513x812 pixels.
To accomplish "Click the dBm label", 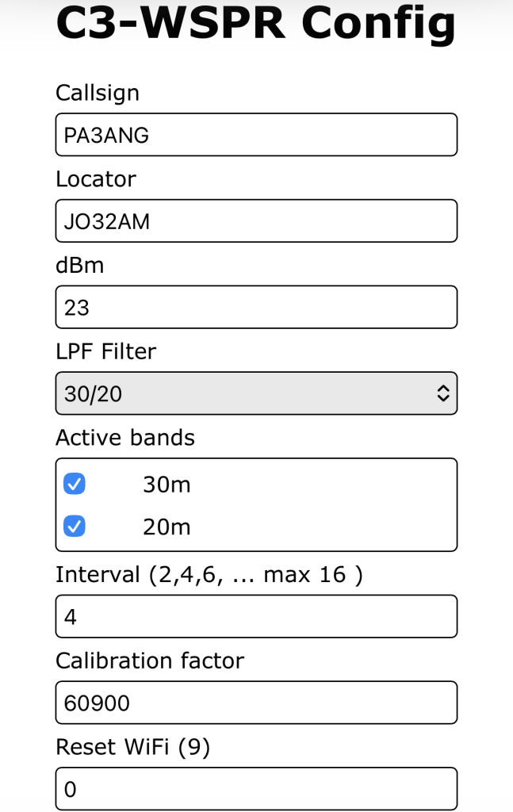I will pos(80,265).
